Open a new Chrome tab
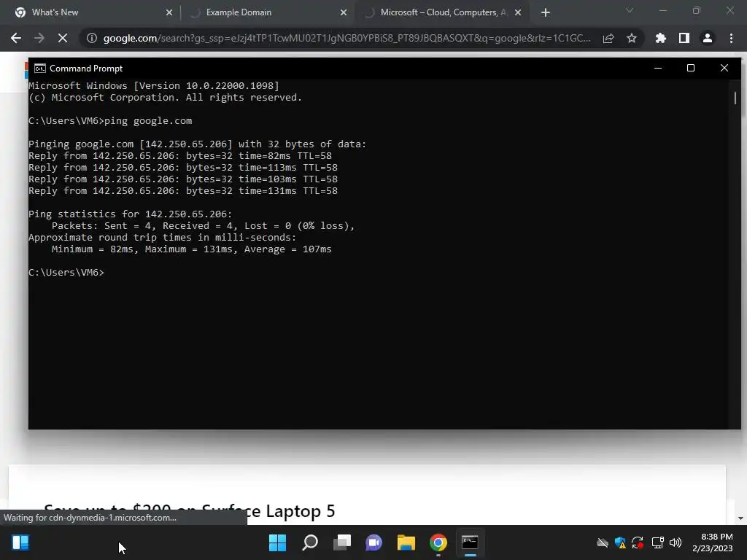Viewport: 747px width, 560px height. click(x=546, y=12)
